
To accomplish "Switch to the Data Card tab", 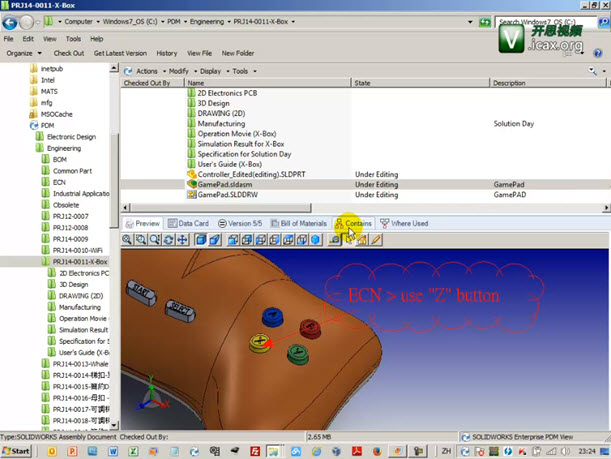I will point(188,223).
